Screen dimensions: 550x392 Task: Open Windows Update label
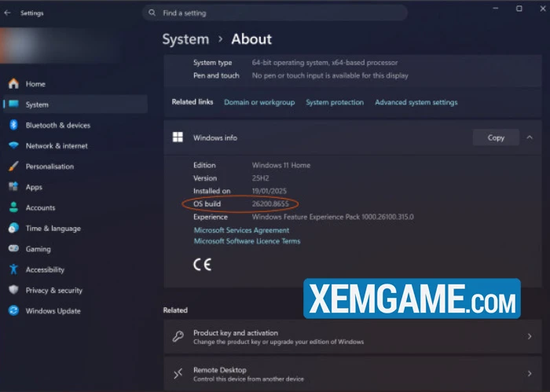(53, 311)
